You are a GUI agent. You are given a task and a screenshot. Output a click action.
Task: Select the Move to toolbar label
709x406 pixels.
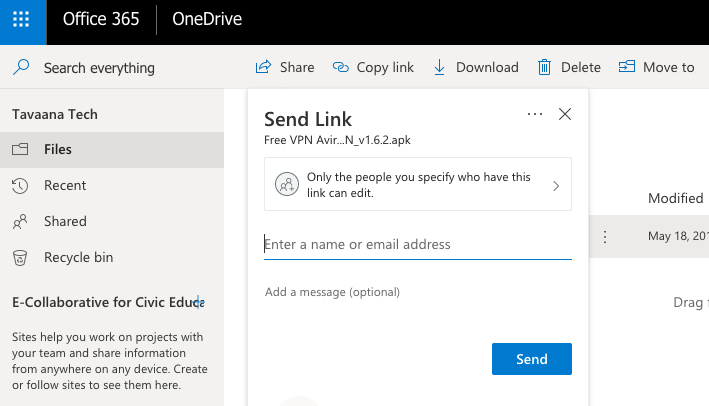coord(668,67)
